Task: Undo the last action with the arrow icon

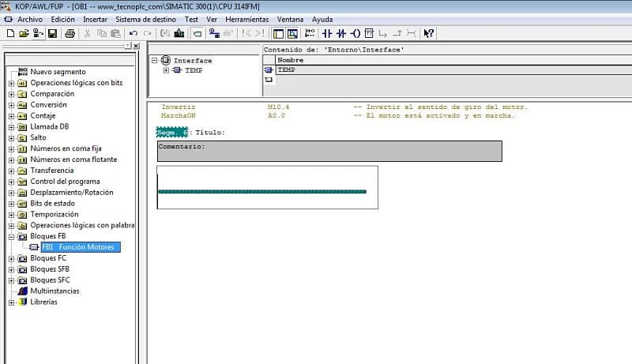Action: click(x=134, y=33)
